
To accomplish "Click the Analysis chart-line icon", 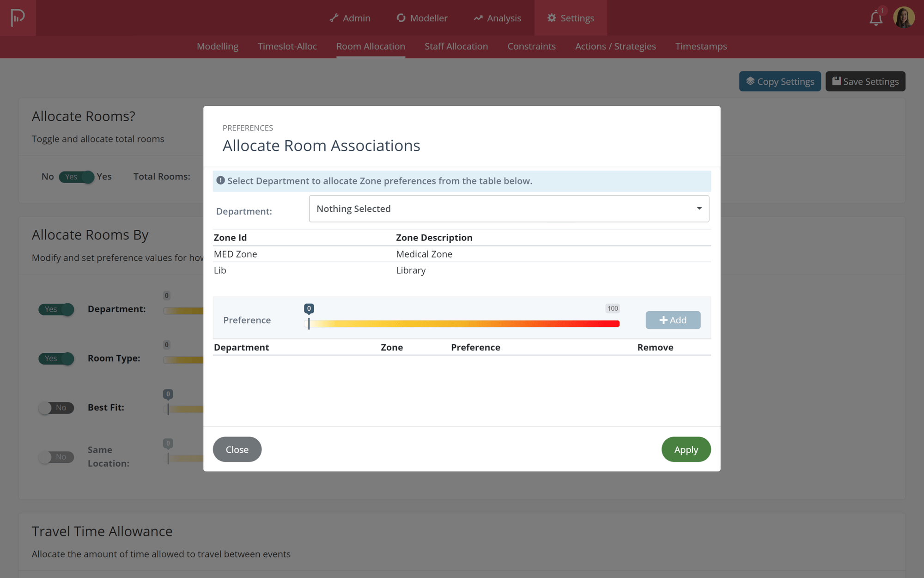I will (478, 18).
